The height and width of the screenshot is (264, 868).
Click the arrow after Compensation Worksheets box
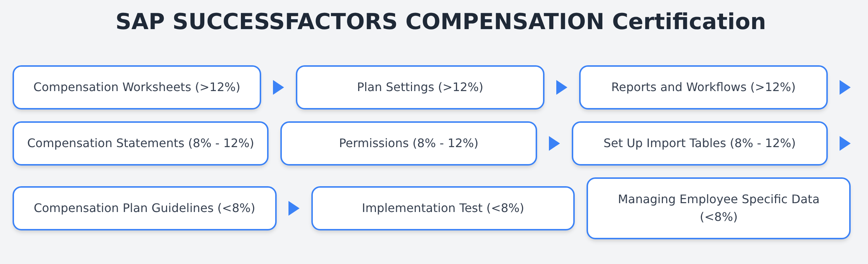278,87
